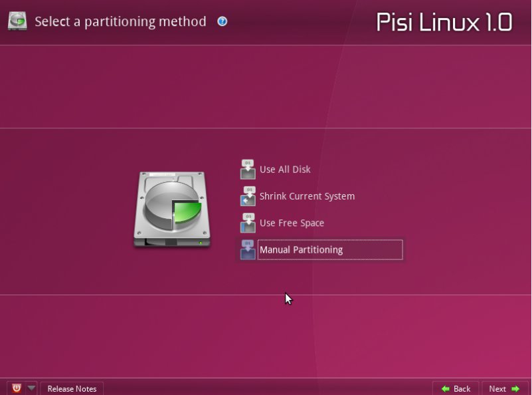Click the Pisi Linux 1.0 logo
The width and height of the screenshot is (532, 395).
(444, 21)
